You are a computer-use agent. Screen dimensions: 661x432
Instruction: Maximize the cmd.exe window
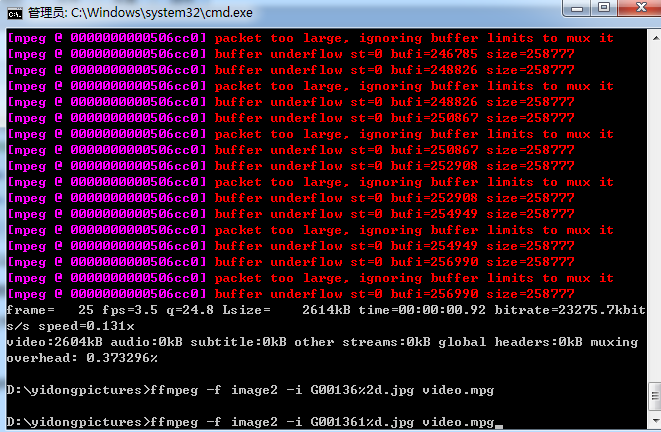(604, 8)
